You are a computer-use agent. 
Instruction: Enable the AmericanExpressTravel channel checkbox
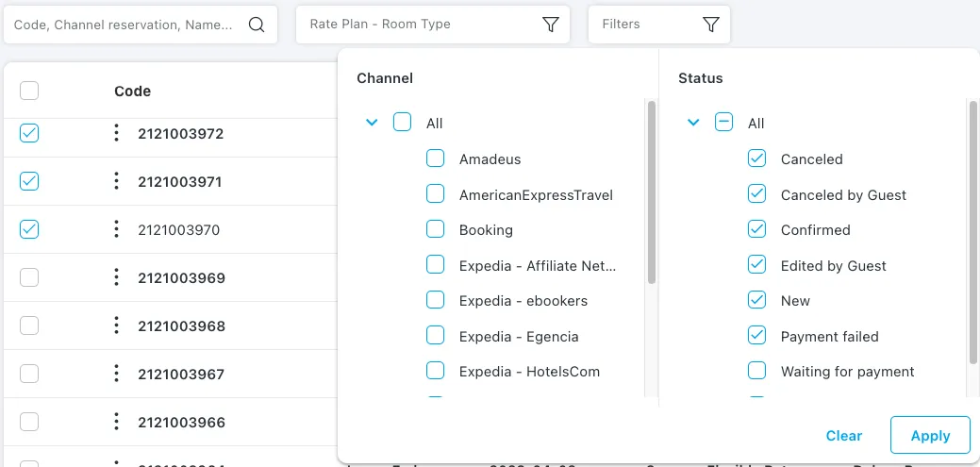coord(436,193)
